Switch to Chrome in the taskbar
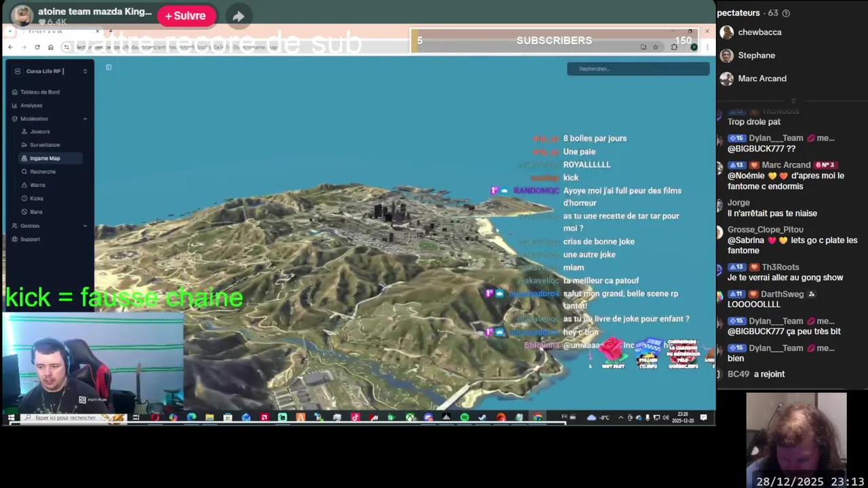This screenshot has width=868, height=488. click(x=538, y=418)
